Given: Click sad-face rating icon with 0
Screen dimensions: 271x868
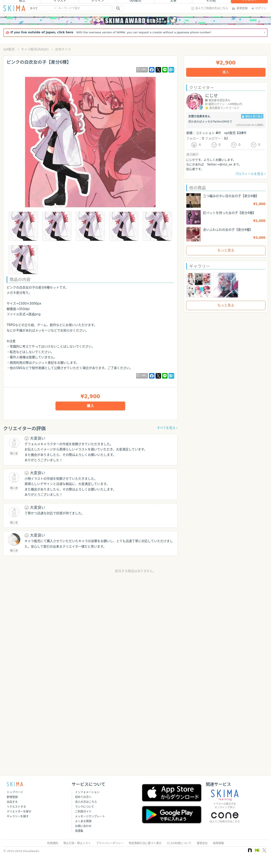Looking at the screenshot, I should (x=253, y=145).
